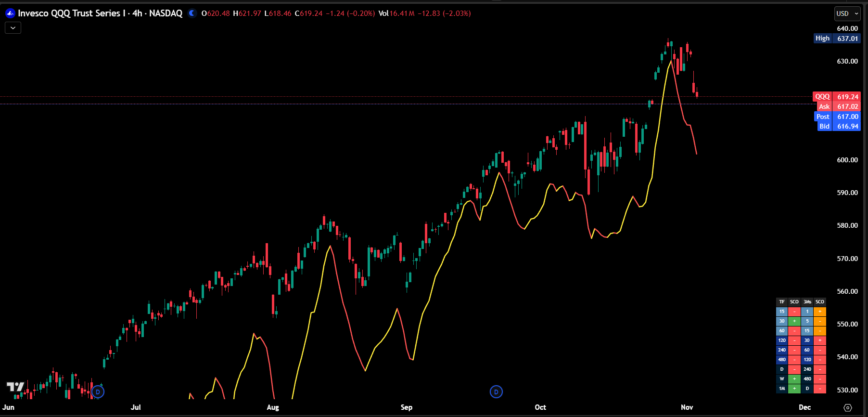
Task: Click the TradingView logo in chart corner
Action: [x=15, y=387]
